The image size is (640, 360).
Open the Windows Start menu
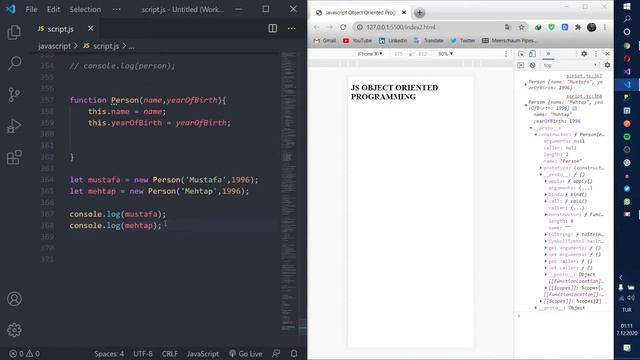coord(627,6)
